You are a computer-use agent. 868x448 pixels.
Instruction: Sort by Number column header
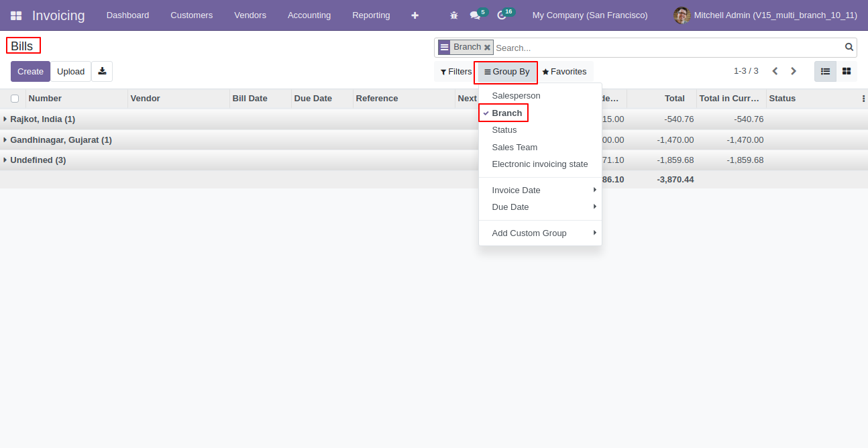coord(76,99)
